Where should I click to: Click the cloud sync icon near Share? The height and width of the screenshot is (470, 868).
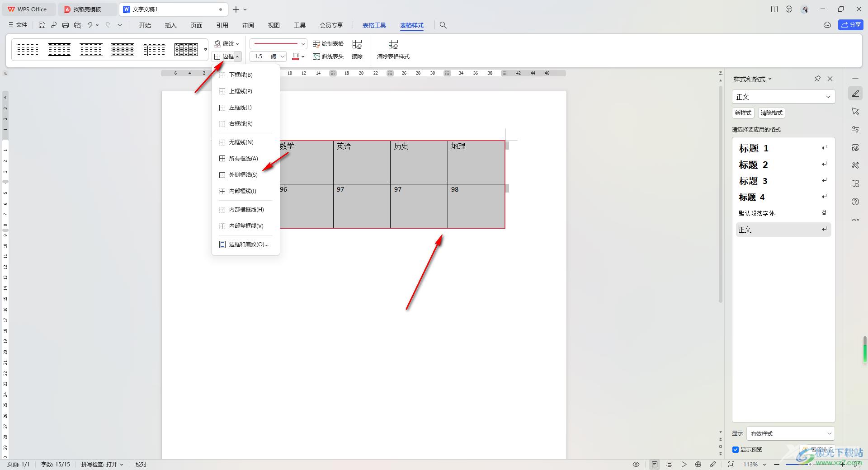(x=827, y=25)
